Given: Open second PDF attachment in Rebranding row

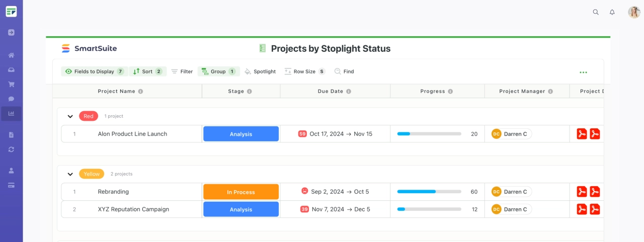Looking at the screenshot, I should tap(595, 192).
